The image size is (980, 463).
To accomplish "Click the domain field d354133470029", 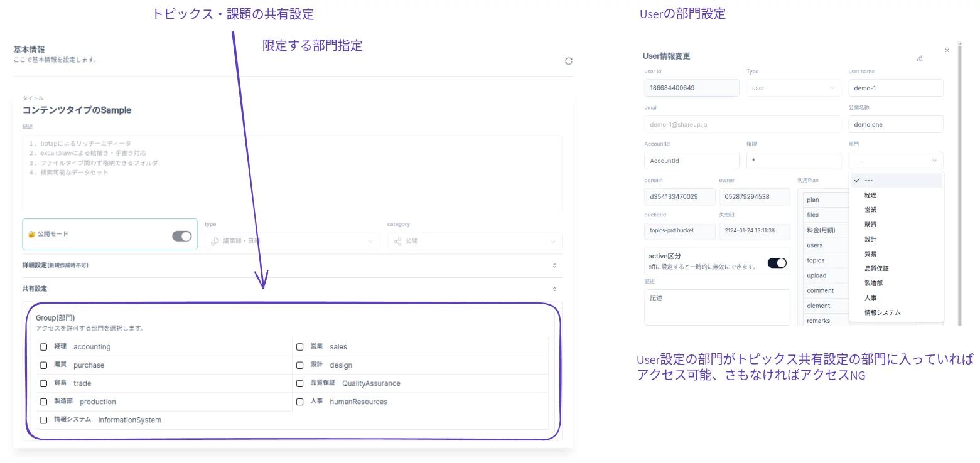I will (679, 196).
